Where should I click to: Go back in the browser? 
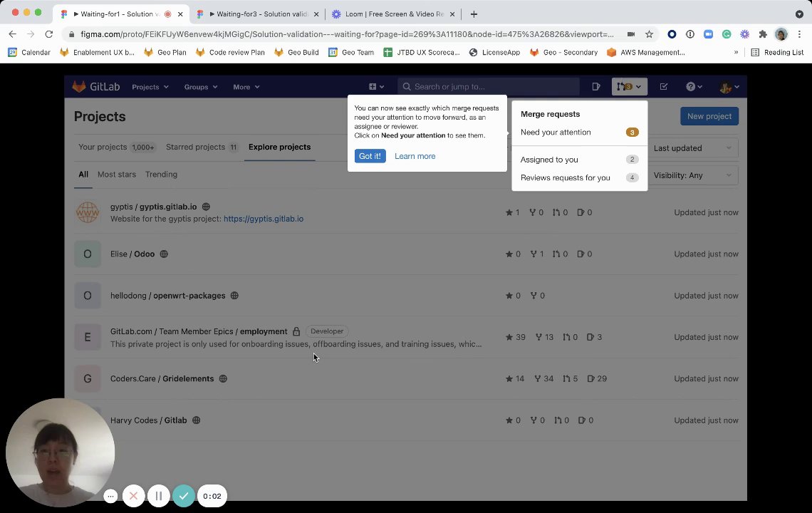tap(12, 34)
